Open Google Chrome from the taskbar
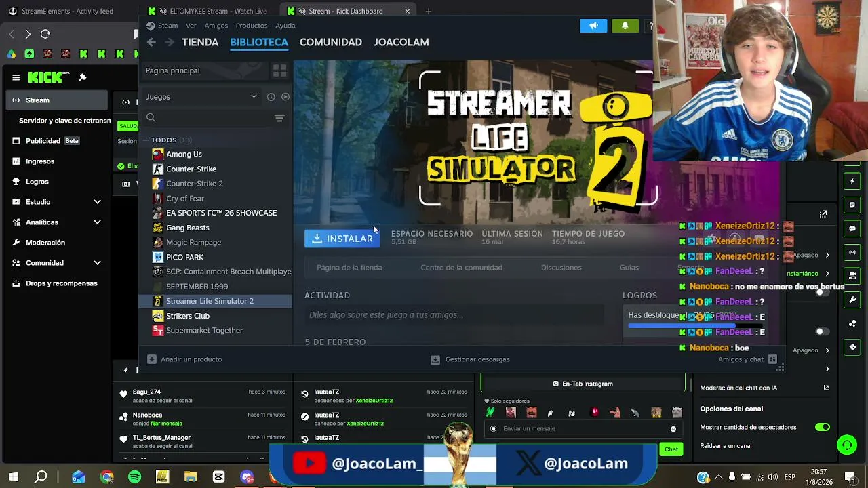868x488 pixels. 106,477
